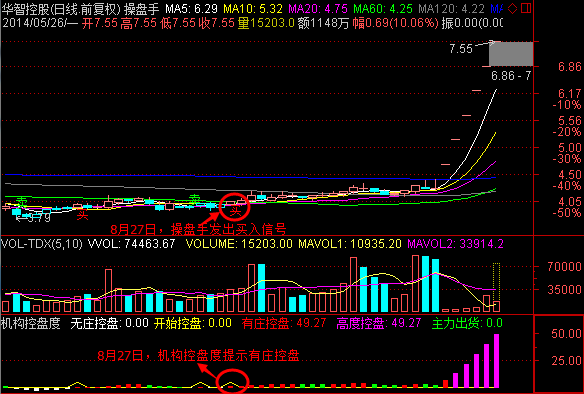Click the second green 卖 marker near the circle
Image resolution: width=584 pixels, height=394 pixels.
point(194,200)
